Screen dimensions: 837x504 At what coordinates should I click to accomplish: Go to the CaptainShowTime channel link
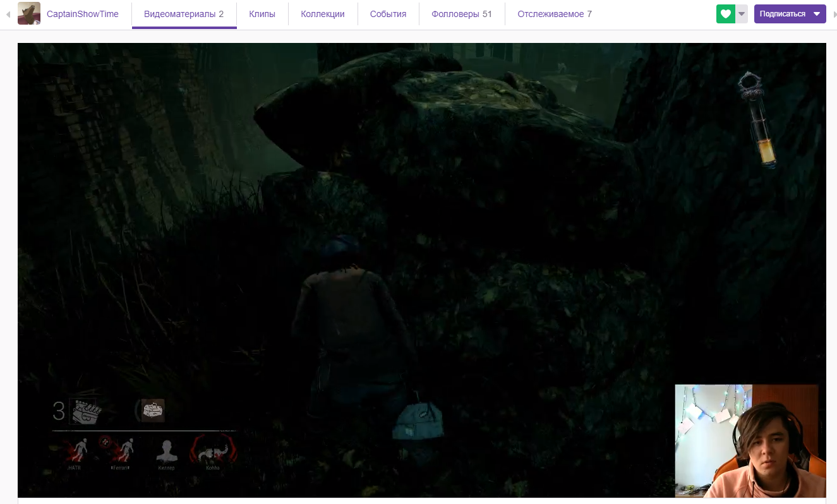[83, 14]
